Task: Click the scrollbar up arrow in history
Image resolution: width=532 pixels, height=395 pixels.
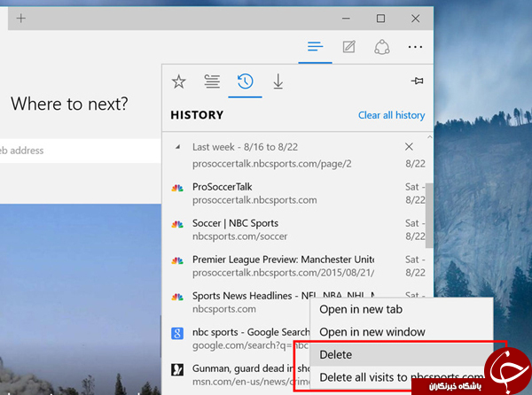Action: click(x=429, y=137)
